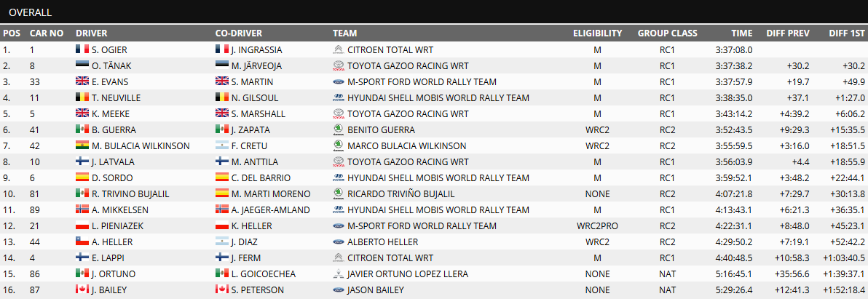Click driver name S. OGIER
The width and height of the screenshot is (868, 299).
pos(110,49)
